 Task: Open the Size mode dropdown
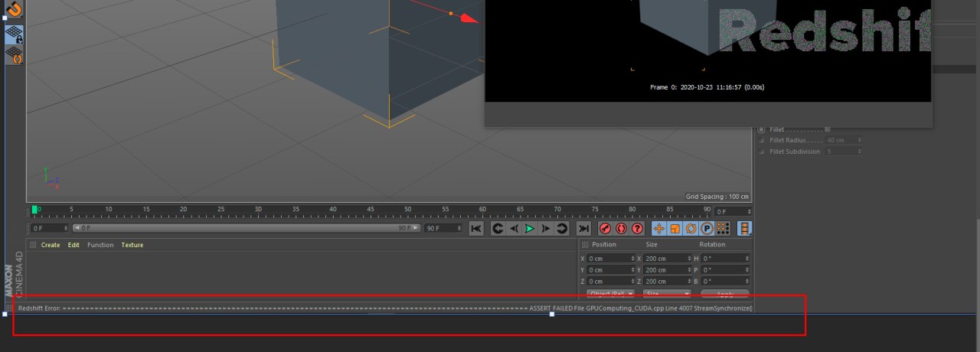pyautogui.click(x=668, y=294)
